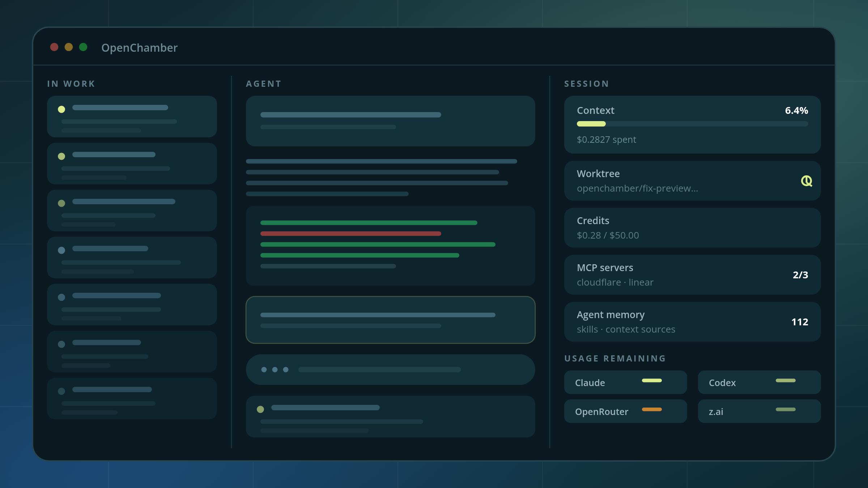This screenshot has width=868, height=488.
Task: Open the Agent memory card
Action: point(692,322)
